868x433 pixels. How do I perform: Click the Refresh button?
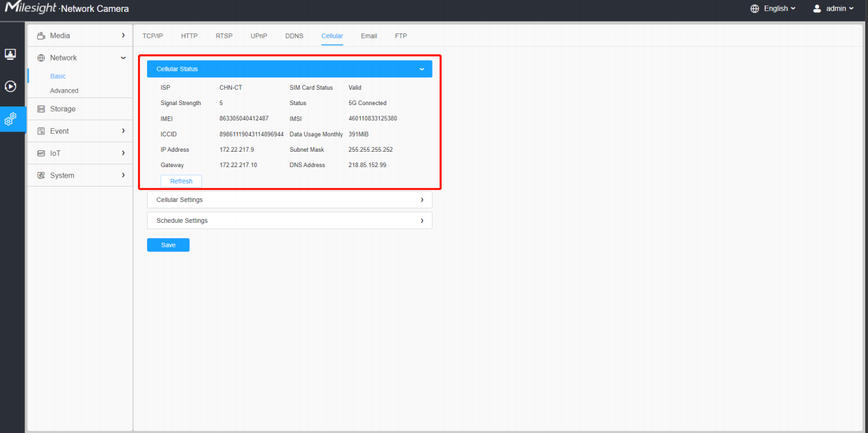click(x=181, y=181)
